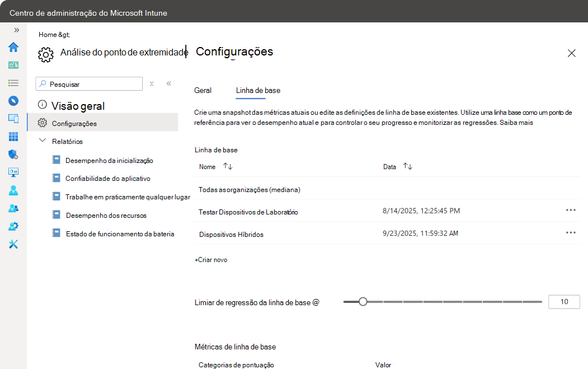
Task: Clear the search with the small x
Action: (x=152, y=83)
